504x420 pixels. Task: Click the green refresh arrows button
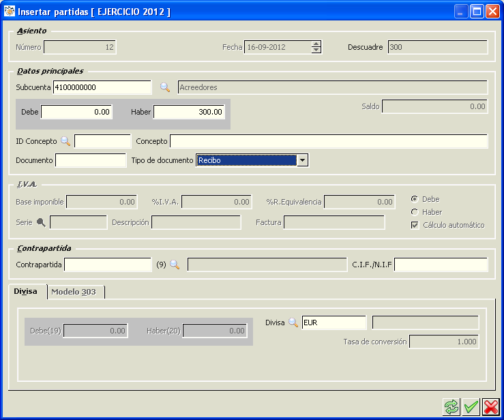(451, 407)
